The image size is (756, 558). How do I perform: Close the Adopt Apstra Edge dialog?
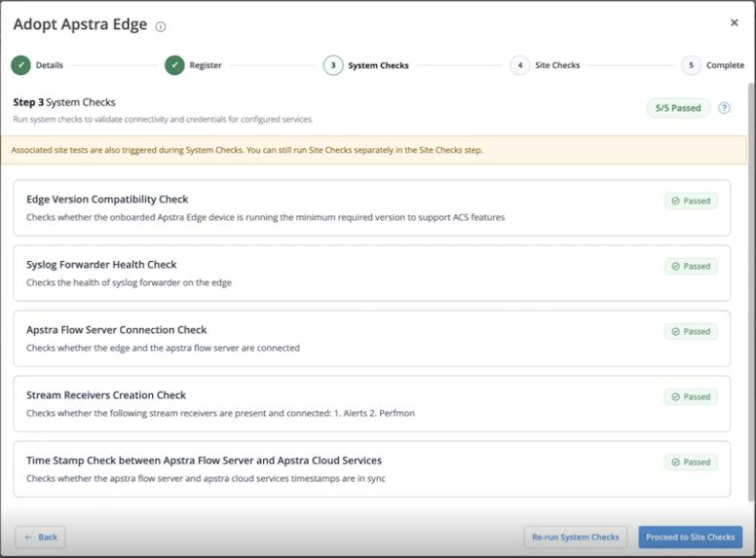point(734,22)
